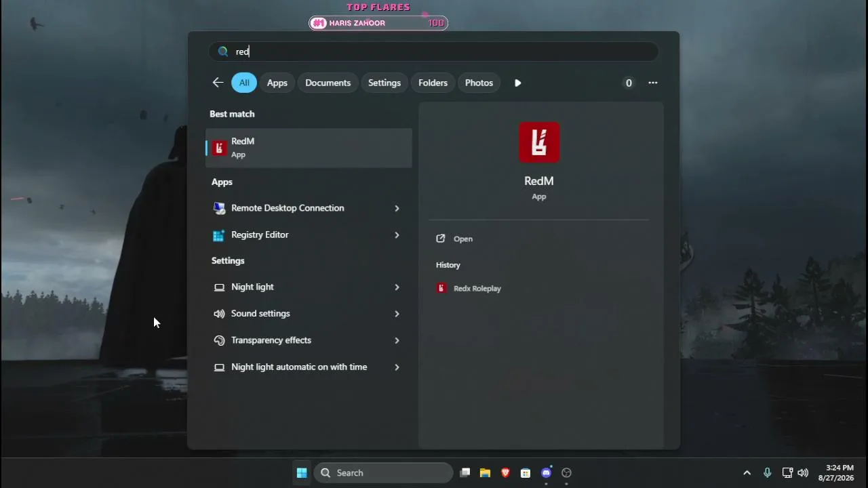Select the All filter tab

[x=244, y=83]
